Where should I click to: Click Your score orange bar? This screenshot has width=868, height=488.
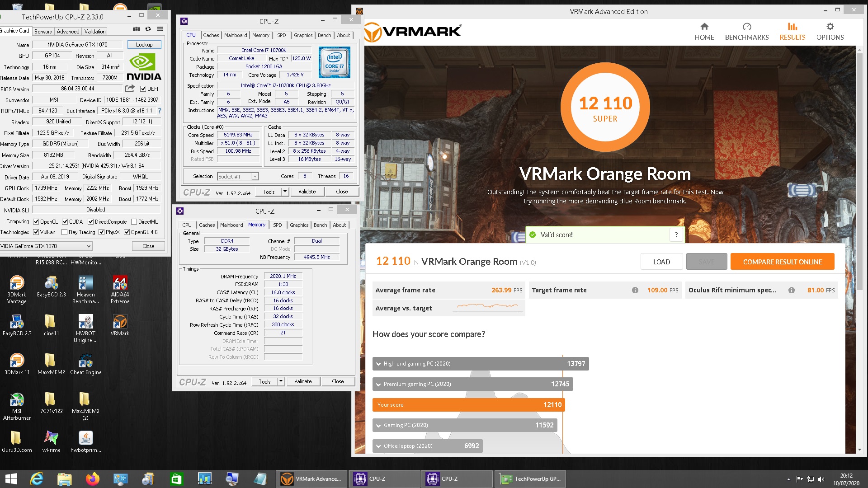pos(469,405)
